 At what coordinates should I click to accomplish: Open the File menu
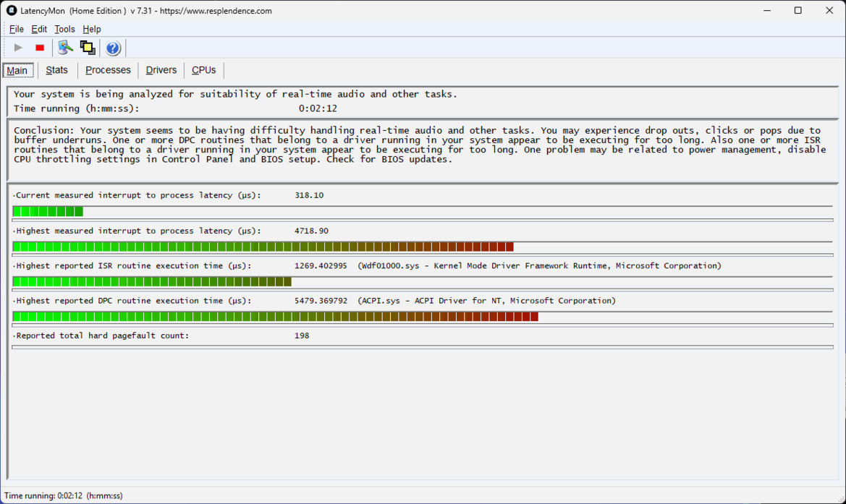click(x=16, y=29)
